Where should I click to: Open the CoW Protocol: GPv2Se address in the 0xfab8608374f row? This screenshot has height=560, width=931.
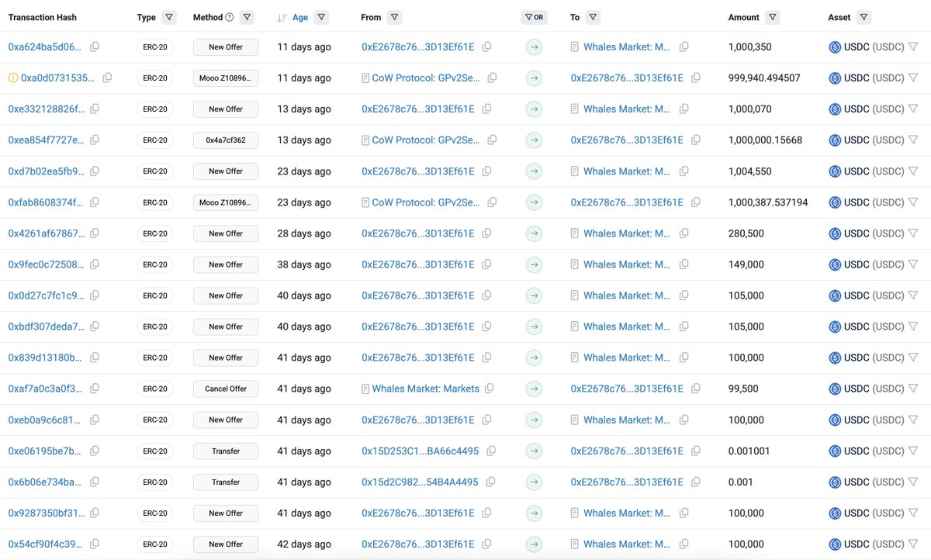point(426,202)
